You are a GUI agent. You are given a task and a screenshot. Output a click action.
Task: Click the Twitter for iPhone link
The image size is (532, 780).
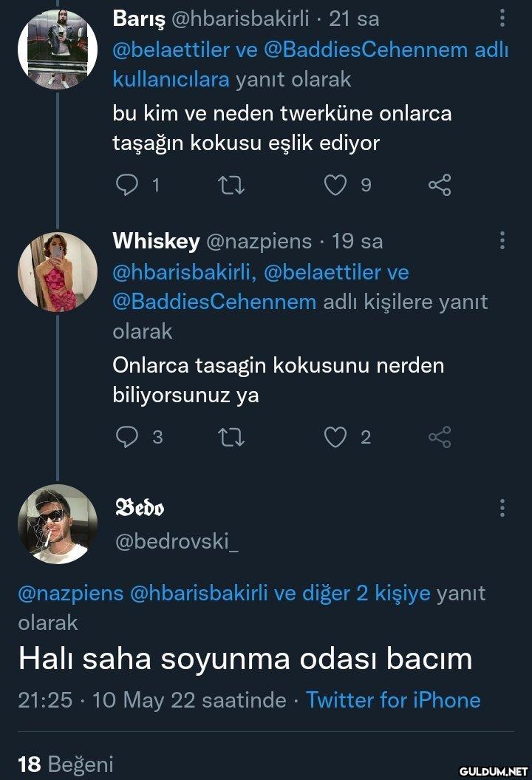393,700
